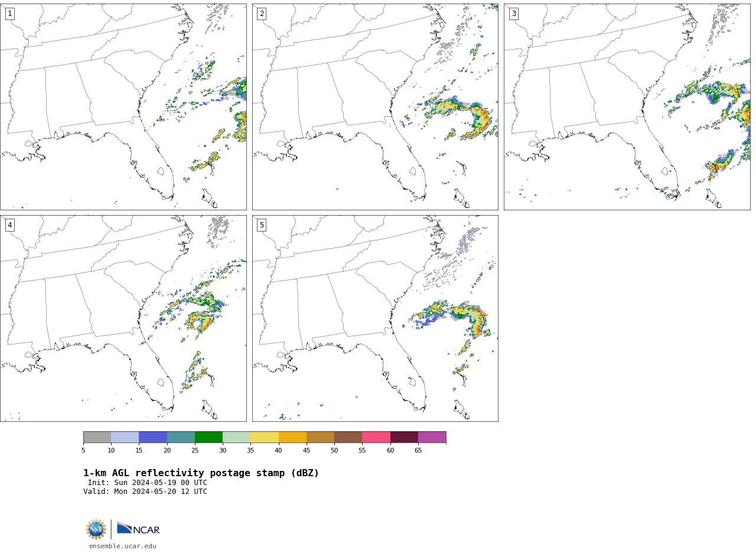Click the gray 5-10 dBZ color swatch
Image resolution: width=756 pixels, height=553 pixels.
97,437
